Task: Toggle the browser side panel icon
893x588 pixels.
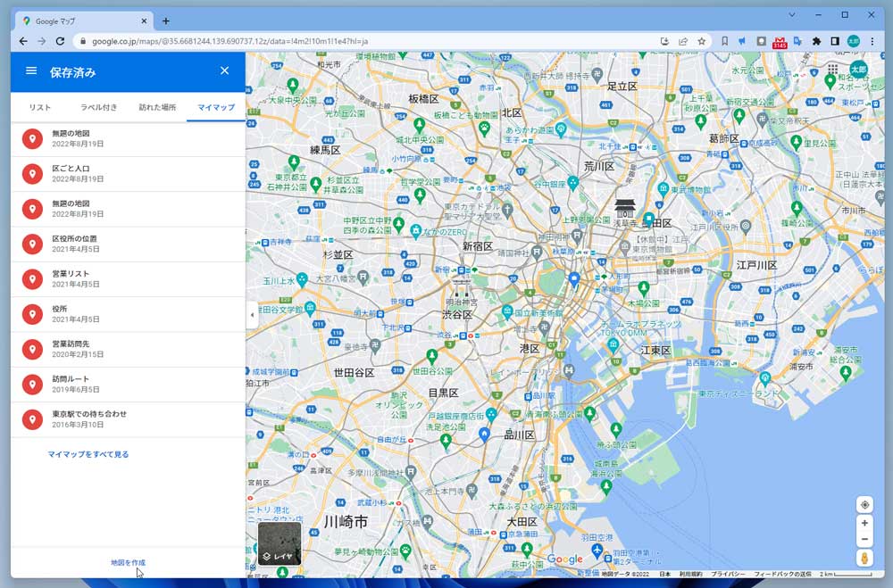Action: coord(835,41)
